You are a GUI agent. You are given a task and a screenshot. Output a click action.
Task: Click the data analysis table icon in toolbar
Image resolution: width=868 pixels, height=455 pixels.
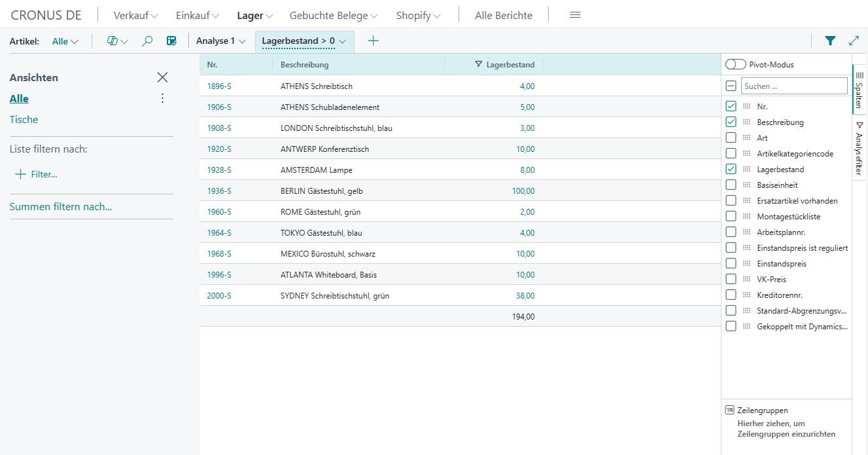point(171,41)
